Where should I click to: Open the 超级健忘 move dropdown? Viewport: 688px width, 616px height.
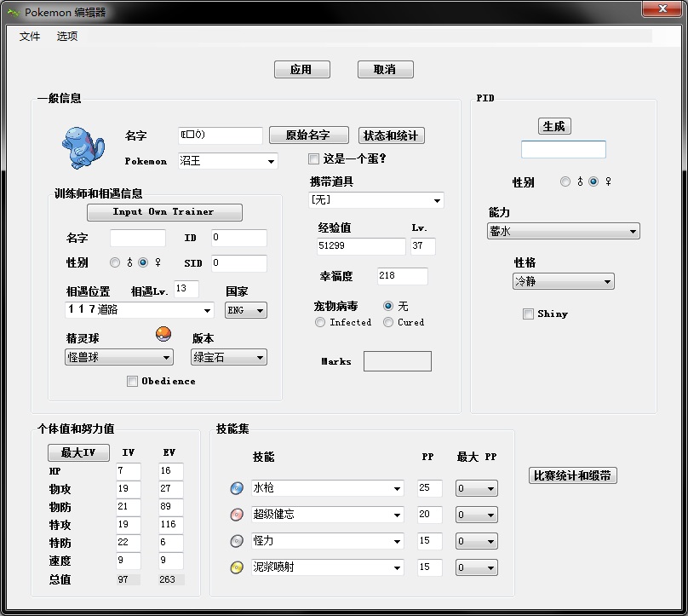click(x=328, y=515)
